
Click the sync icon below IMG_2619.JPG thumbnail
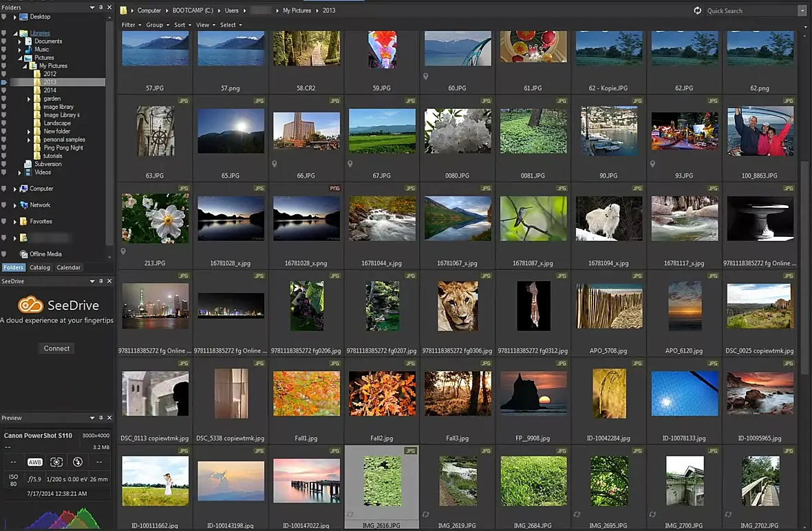[426, 514]
